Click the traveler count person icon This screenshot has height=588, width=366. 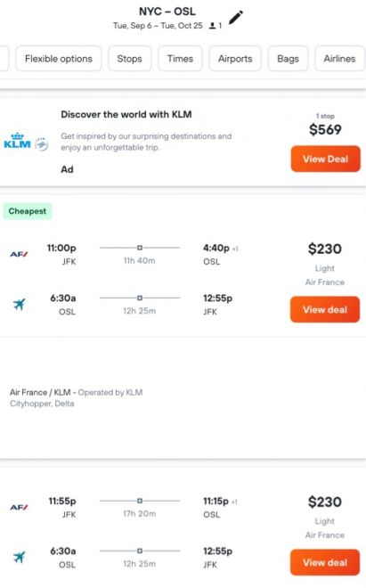[x=212, y=26]
